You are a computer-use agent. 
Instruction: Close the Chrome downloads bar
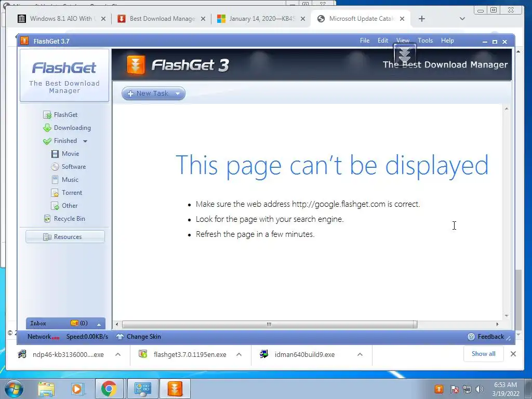point(513,354)
